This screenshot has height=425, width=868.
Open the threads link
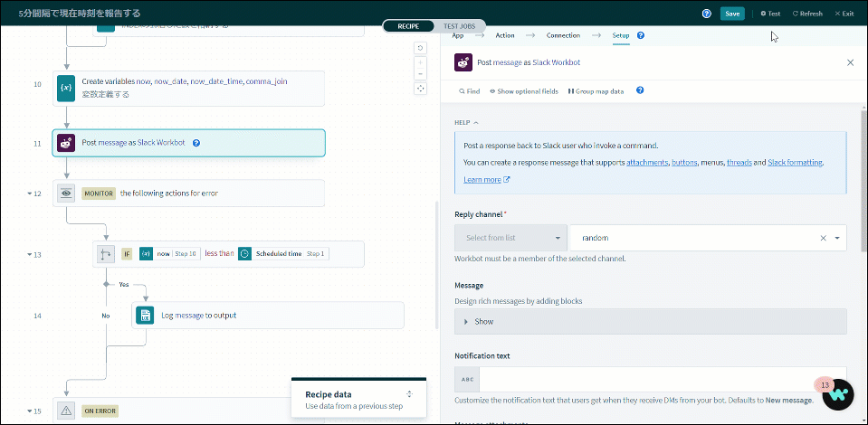739,163
